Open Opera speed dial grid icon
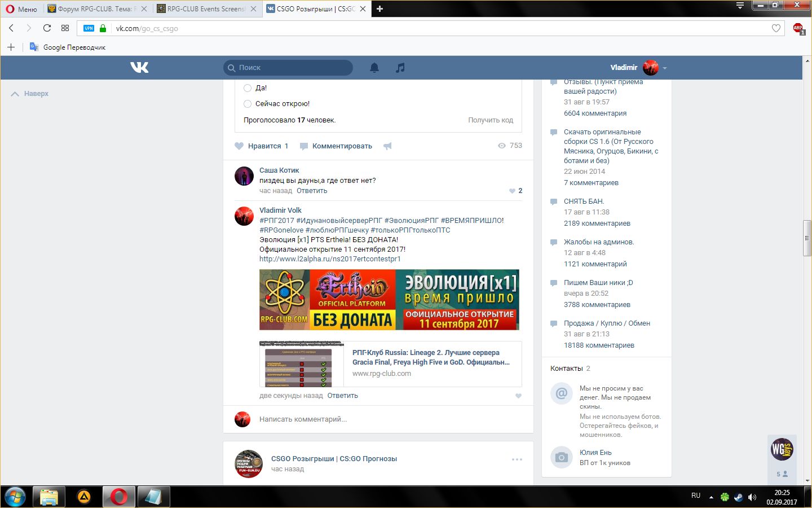The width and height of the screenshot is (812, 508). click(65, 28)
